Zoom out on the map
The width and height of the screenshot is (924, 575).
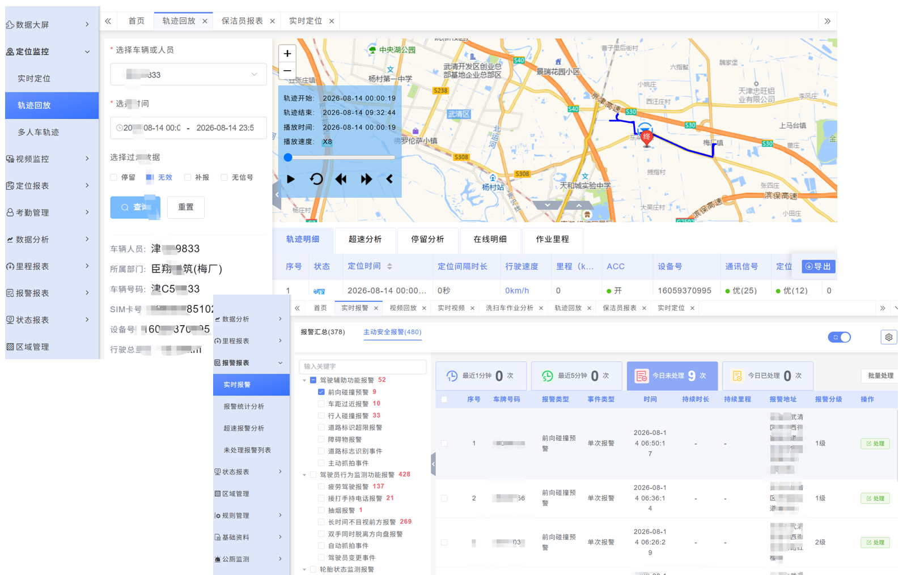(287, 71)
